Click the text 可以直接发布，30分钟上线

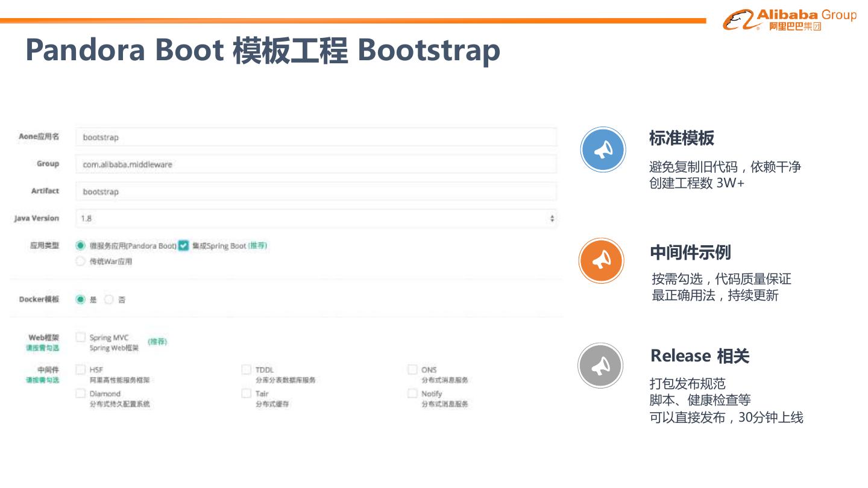click(x=726, y=418)
